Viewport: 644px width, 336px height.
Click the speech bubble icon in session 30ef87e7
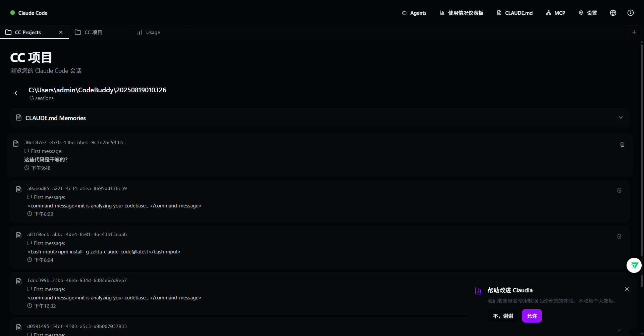click(x=27, y=151)
